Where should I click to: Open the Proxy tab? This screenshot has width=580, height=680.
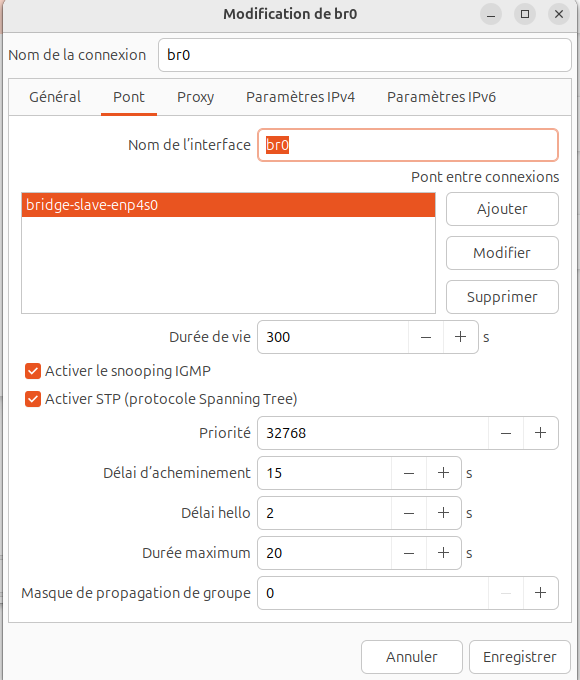[195, 97]
